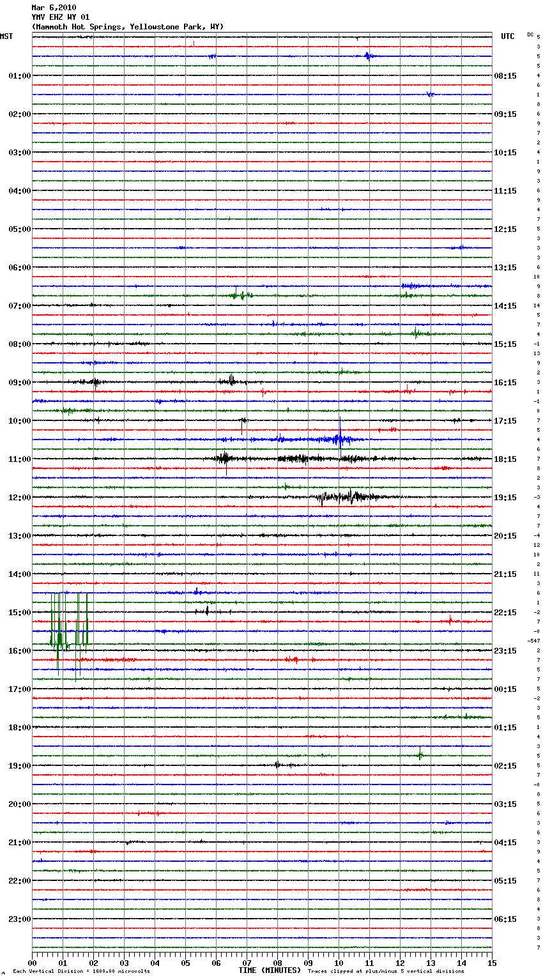Select the 11:00 MST time label
This screenshot has width=543, height=980.
tap(20, 459)
